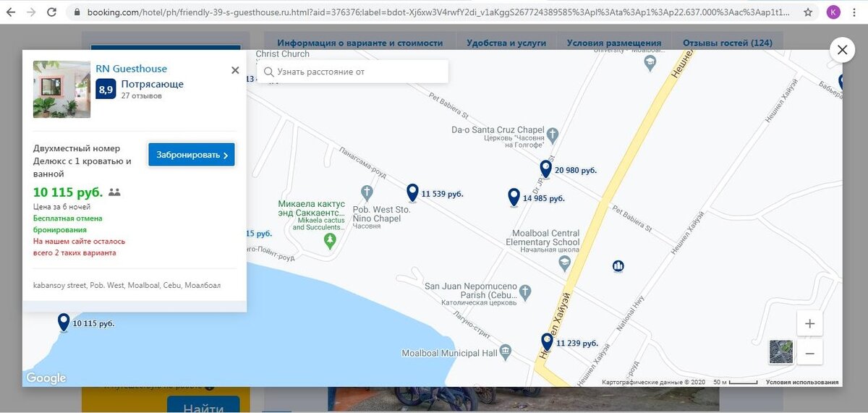This screenshot has height=413, width=868.
Task: Click kabansoy street address text
Action: 127,285
